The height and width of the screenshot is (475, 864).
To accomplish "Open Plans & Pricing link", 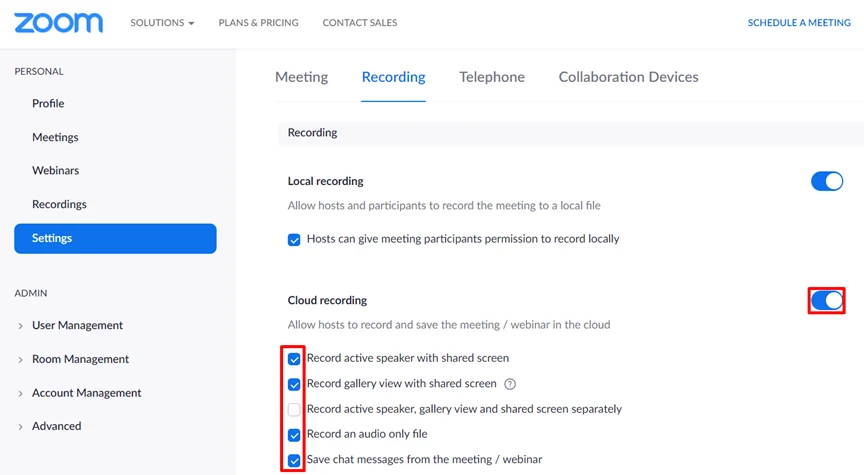I will tap(258, 23).
